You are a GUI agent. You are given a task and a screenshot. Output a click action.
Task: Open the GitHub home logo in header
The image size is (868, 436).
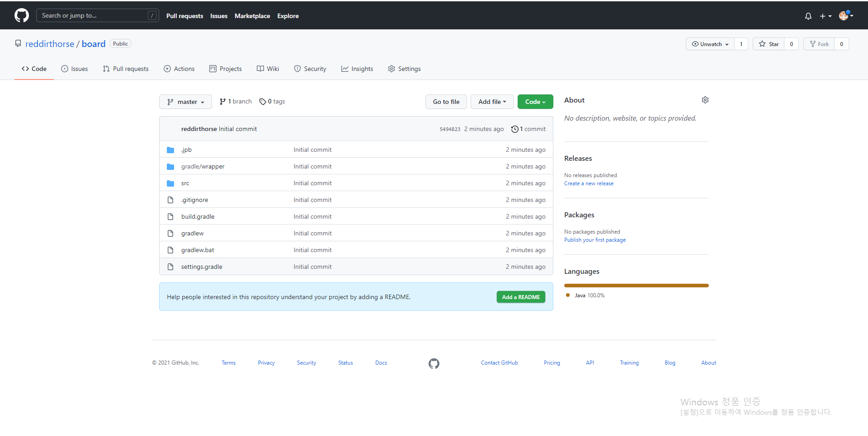tap(22, 15)
